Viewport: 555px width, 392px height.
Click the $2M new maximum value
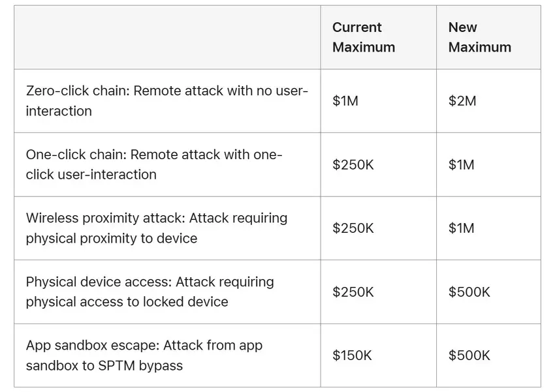coord(462,101)
